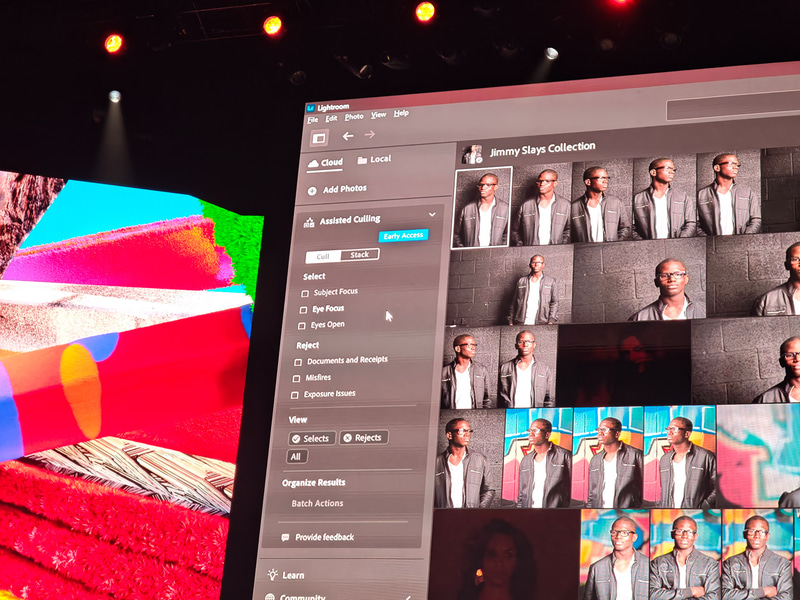Screen dimensions: 800x600
Task: Open the File menu
Action: (x=313, y=120)
